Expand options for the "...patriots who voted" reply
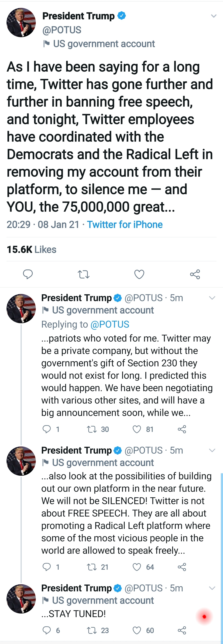223x644 pixels. (x=212, y=298)
